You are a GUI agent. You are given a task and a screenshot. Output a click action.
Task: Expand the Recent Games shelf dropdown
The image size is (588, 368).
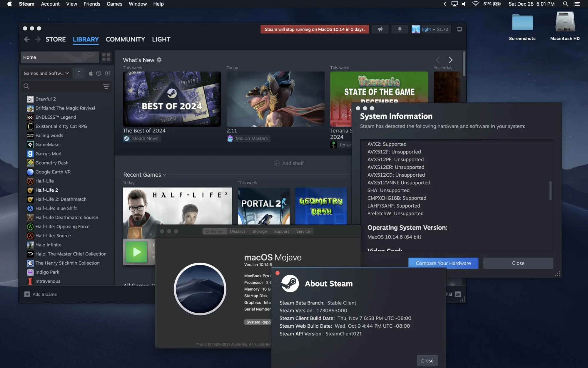[x=164, y=175]
